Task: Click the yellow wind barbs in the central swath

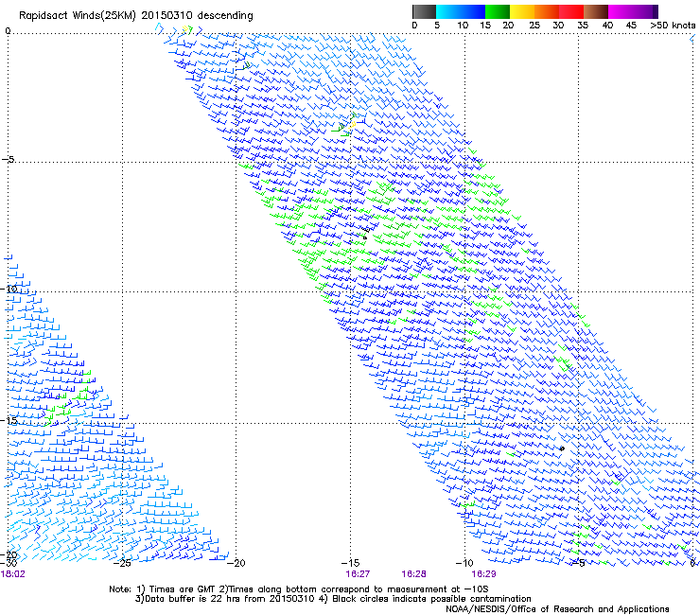Action: coord(352,124)
